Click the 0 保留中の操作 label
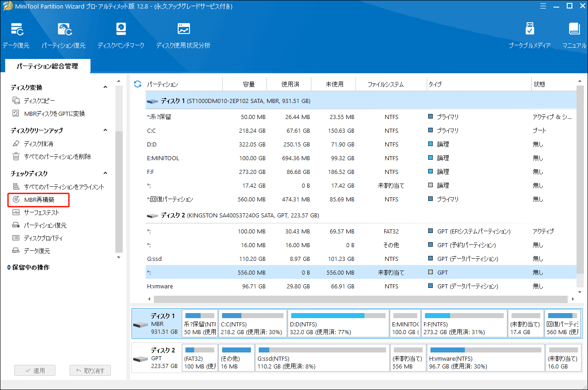 [28, 267]
